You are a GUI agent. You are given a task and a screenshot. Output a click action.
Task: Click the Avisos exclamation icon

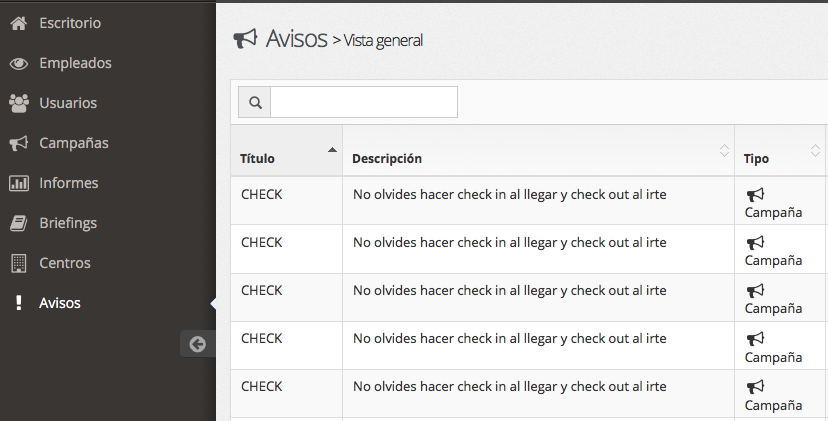[x=18, y=303]
